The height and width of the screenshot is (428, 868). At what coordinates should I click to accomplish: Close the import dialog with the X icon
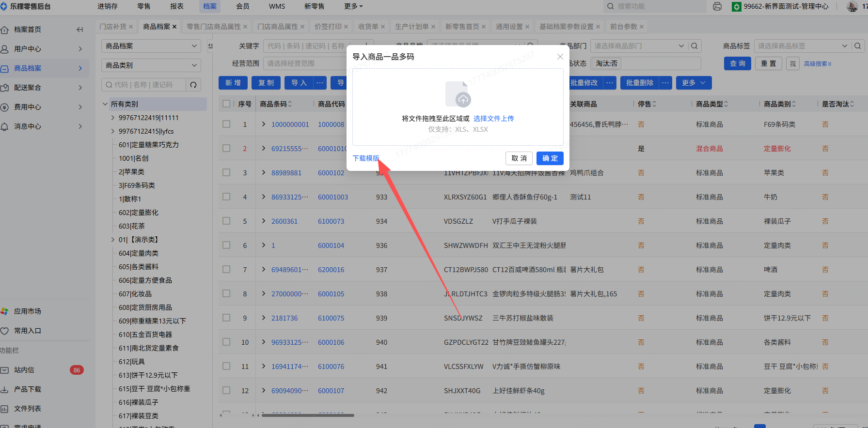point(560,57)
